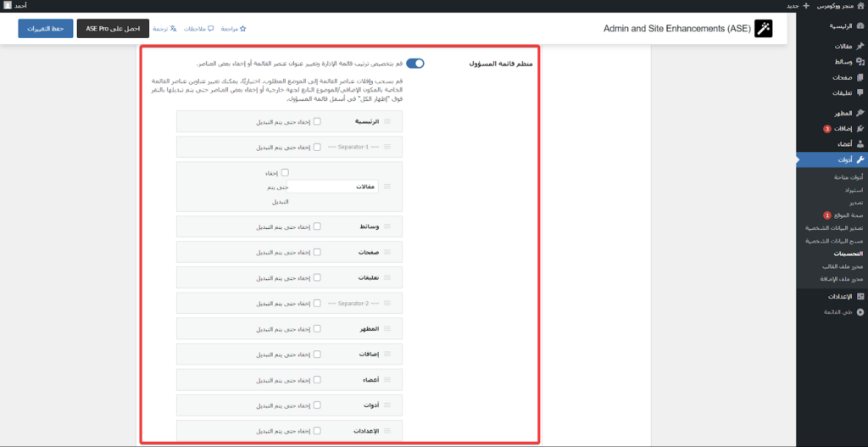Check hide checkbox in the إضافات row
This screenshot has height=447, width=868.
(317, 354)
